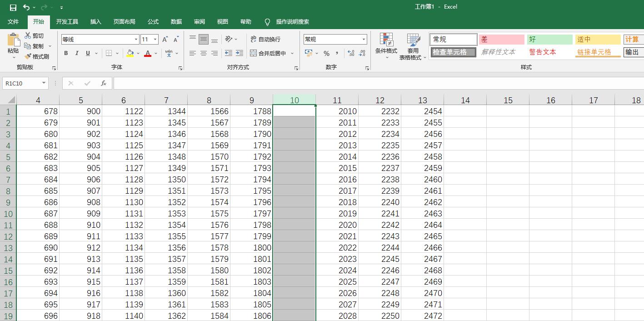Toggle Bold formatting
The image size is (644, 321).
point(66,53)
